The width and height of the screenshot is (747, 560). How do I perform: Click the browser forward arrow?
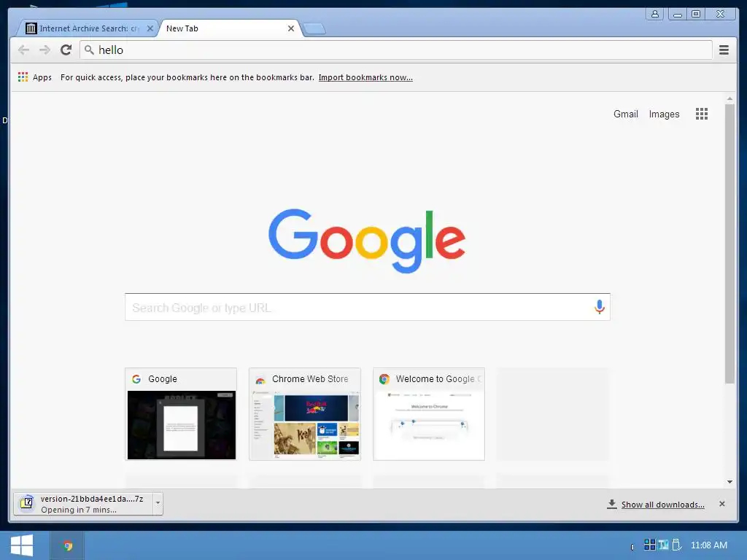44,50
